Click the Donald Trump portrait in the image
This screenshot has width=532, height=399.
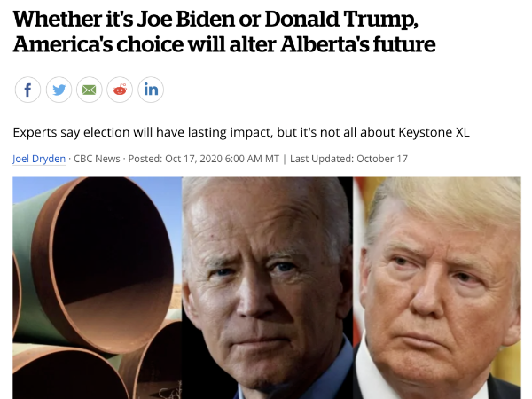coord(437,287)
